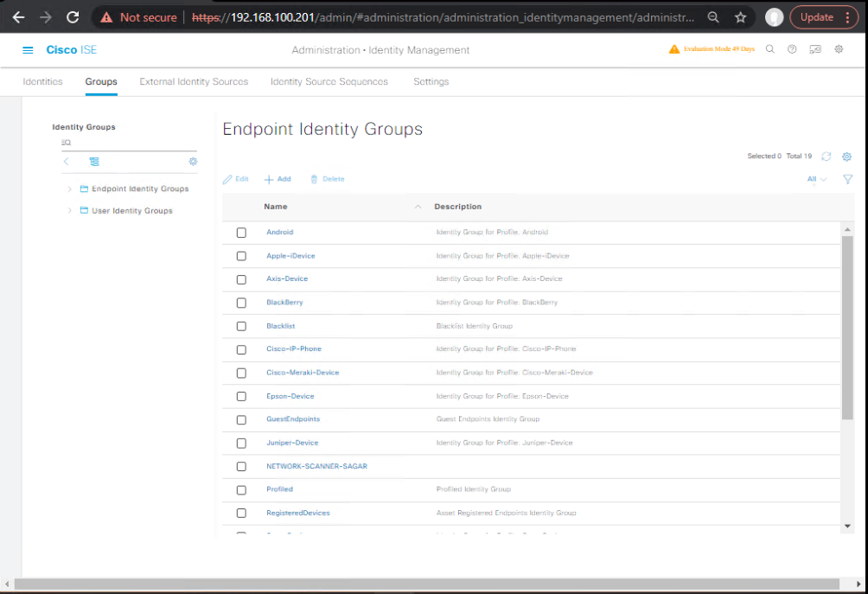Click the table scroll down arrow
The image size is (868, 594).
click(847, 526)
